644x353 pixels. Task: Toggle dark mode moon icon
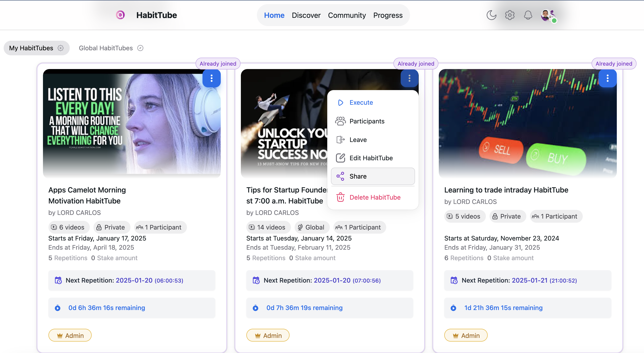tap(491, 15)
